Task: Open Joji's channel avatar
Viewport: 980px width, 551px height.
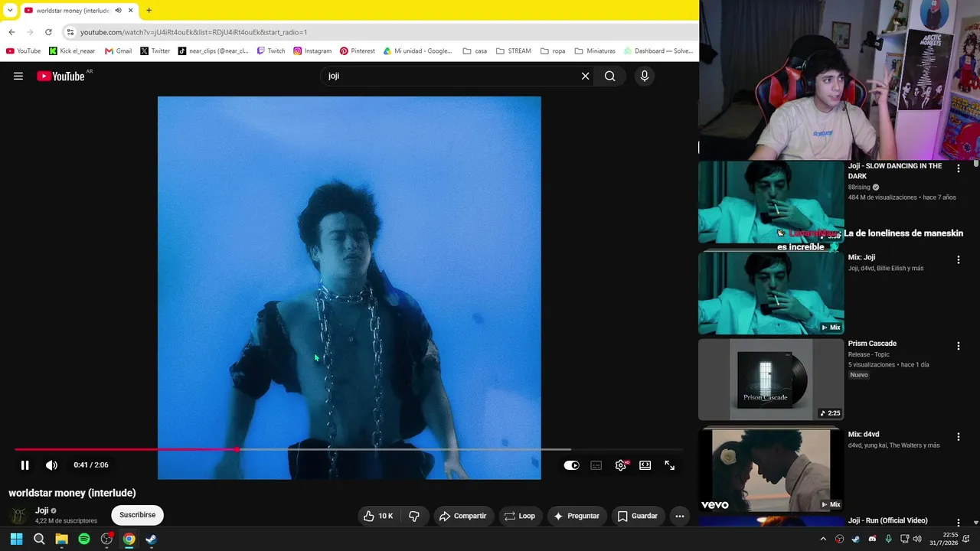Action: pos(18,515)
